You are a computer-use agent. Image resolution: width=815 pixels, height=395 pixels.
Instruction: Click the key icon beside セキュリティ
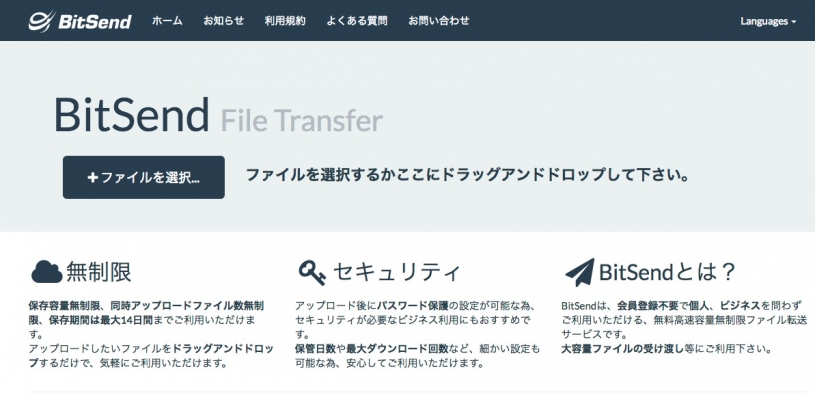312,272
